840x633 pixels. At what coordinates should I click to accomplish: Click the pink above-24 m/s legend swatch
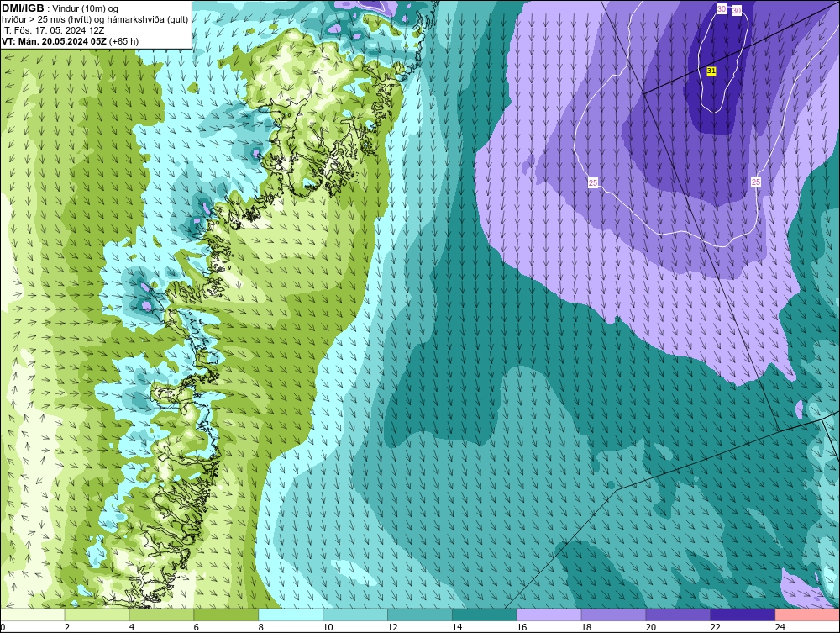[807, 615]
